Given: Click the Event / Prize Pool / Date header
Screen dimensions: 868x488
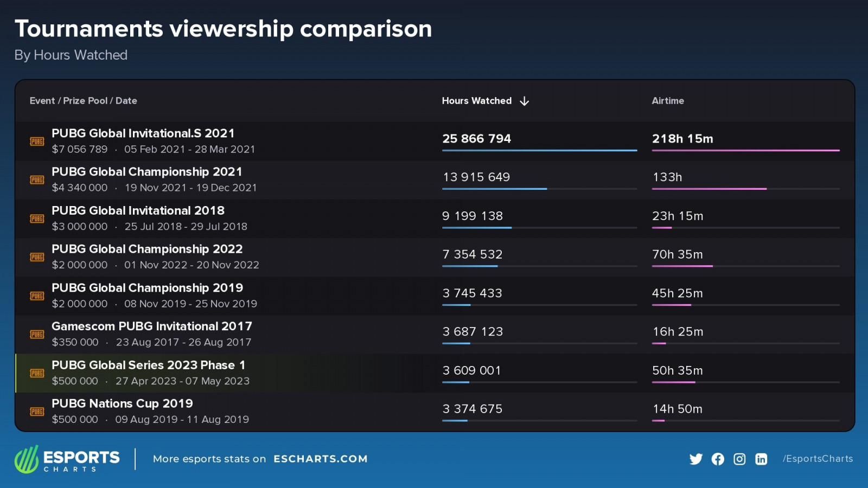Looking at the screenshot, I should tap(84, 101).
